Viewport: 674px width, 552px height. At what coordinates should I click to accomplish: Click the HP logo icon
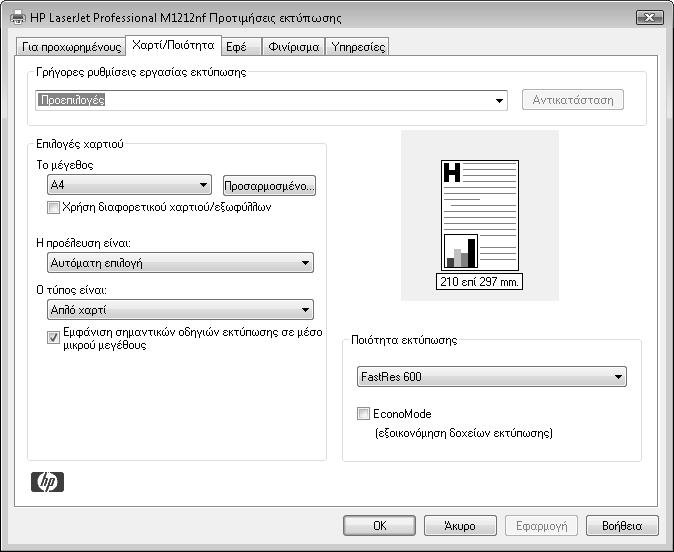[x=47, y=482]
